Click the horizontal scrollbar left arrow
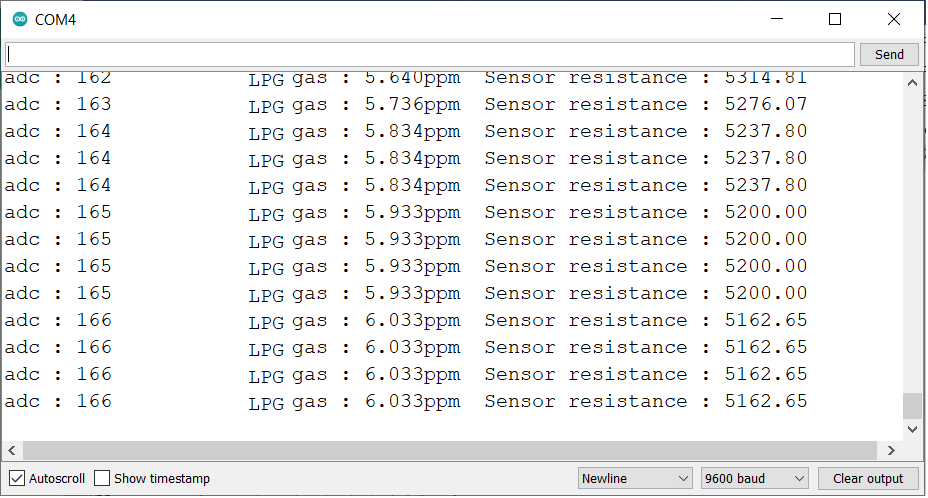Image resolution: width=928 pixels, height=498 pixels. (x=12, y=451)
